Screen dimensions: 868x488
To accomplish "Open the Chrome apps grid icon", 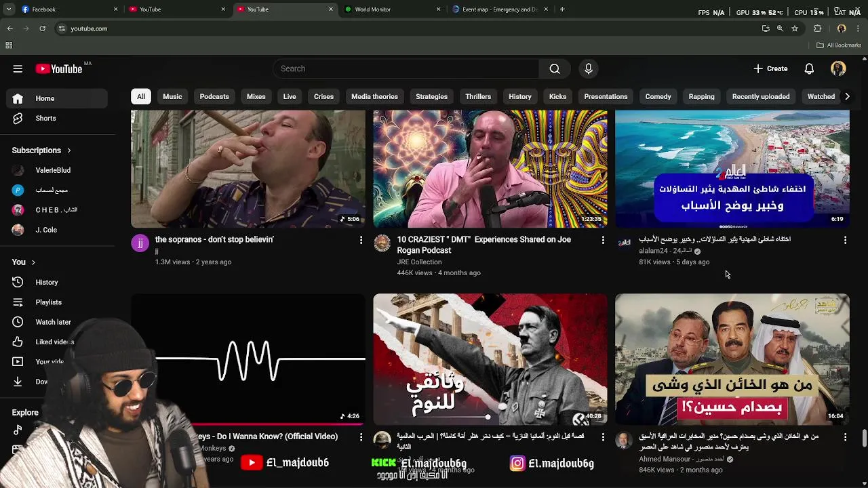I will click(x=9, y=45).
